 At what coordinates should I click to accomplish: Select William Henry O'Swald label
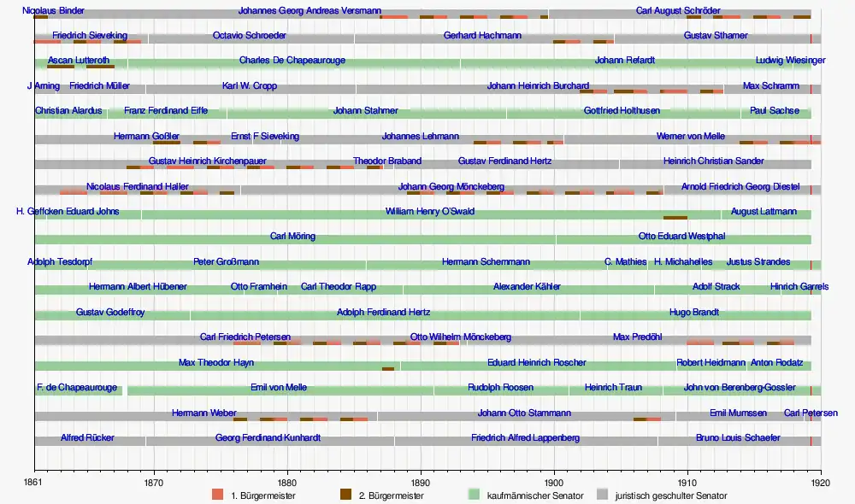pyautogui.click(x=429, y=212)
